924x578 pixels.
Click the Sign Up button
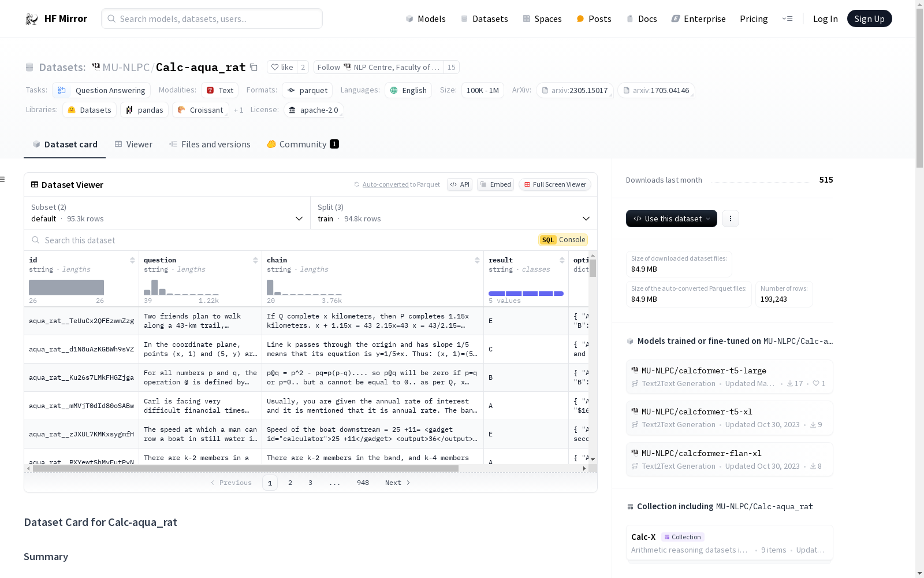tap(869, 18)
